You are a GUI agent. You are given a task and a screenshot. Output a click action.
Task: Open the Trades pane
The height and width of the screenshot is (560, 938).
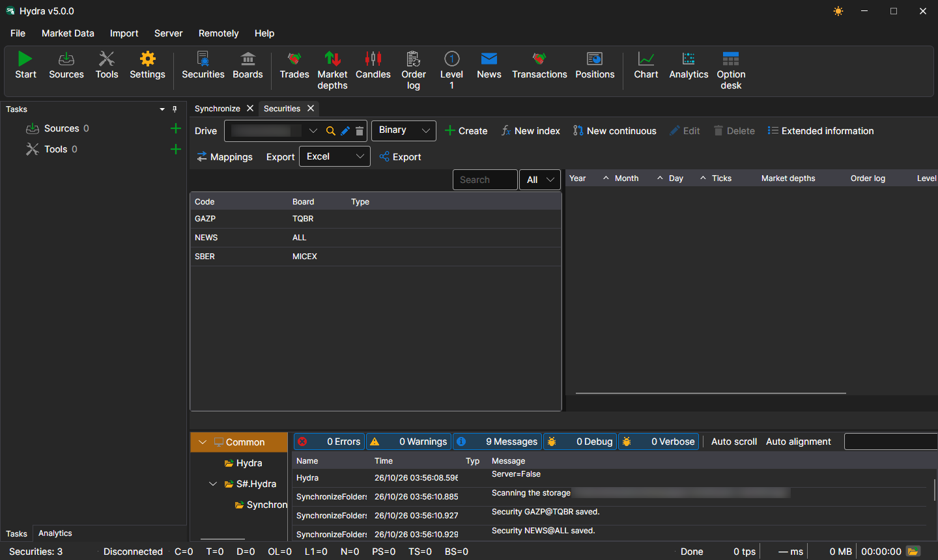(294, 65)
